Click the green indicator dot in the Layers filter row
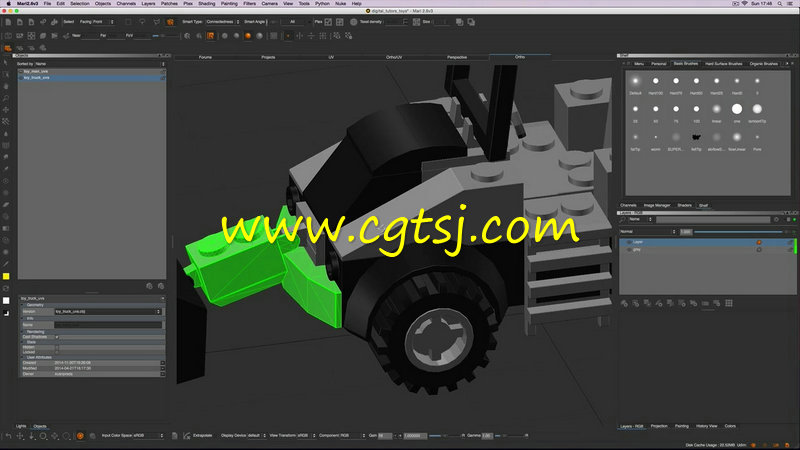Image resolution: width=800 pixels, height=450 pixels. click(794, 219)
